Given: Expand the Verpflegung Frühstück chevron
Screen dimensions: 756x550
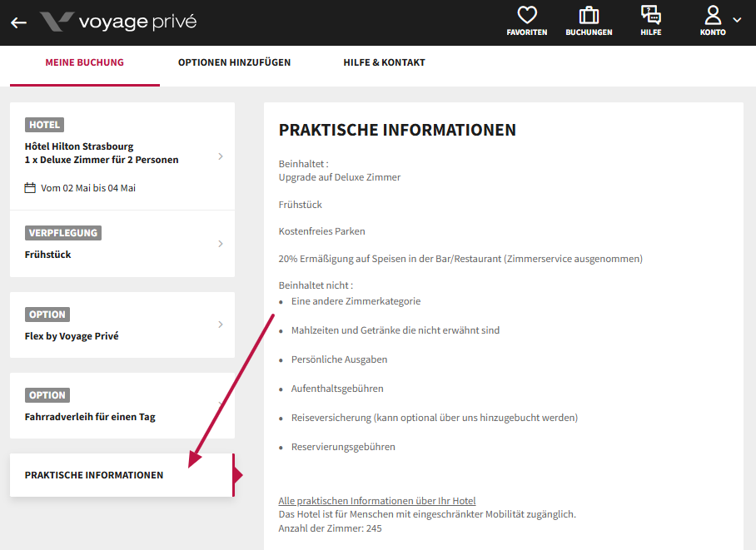Looking at the screenshot, I should point(220,244).
